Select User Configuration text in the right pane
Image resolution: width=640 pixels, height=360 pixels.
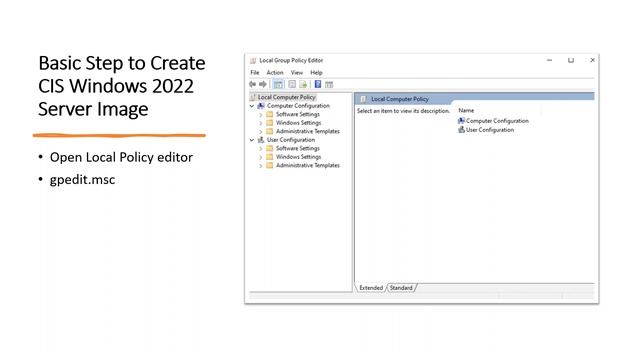490,130
